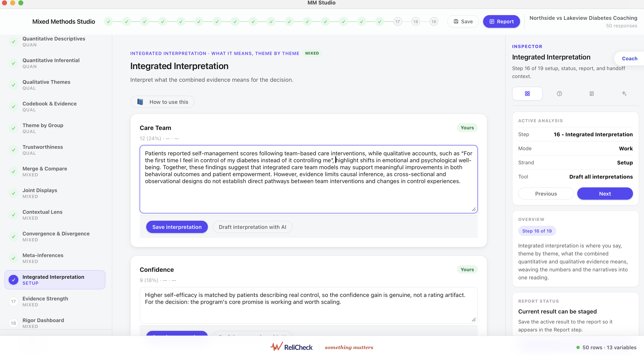The image size is (644, 356).
Task: Open the Quantitative Descriptives step
Action: (55, 41)
